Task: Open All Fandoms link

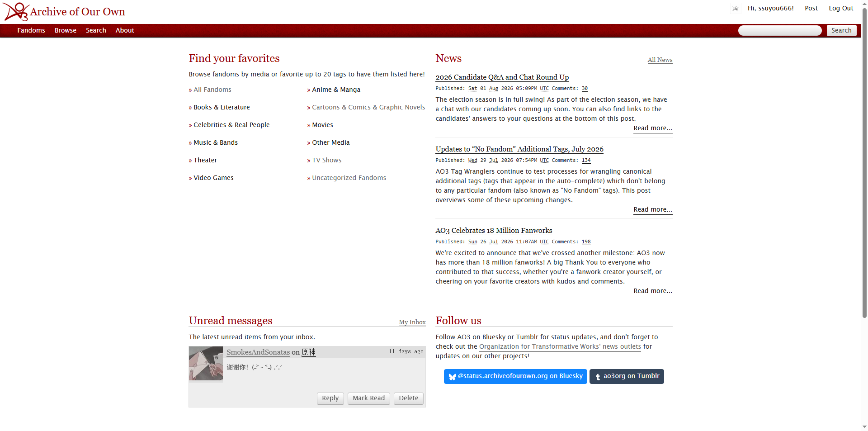Action: coord(212,90)
